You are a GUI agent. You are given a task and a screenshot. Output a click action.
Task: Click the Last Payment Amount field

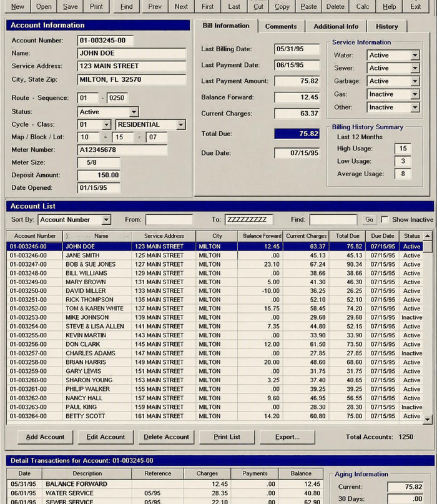(297, 81)
